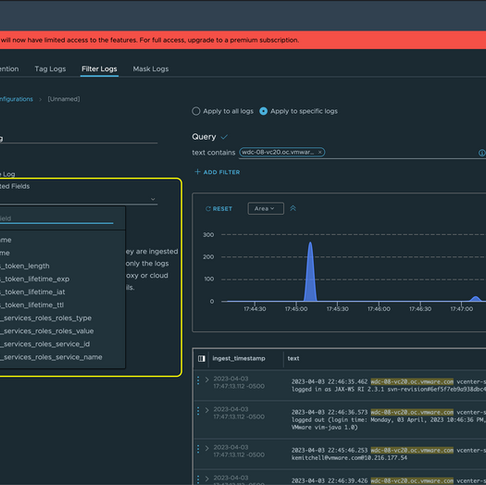486x485 pixels.
Task: Open actions menu for 22:46:39.426 log row
Action: click(x=198, y=479)
